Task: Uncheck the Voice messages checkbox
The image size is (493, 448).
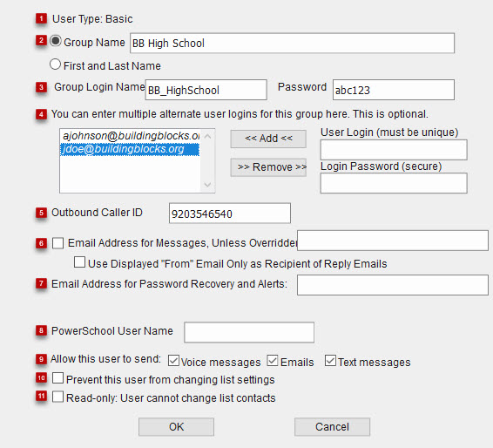Action: click(x=173, y=361)
